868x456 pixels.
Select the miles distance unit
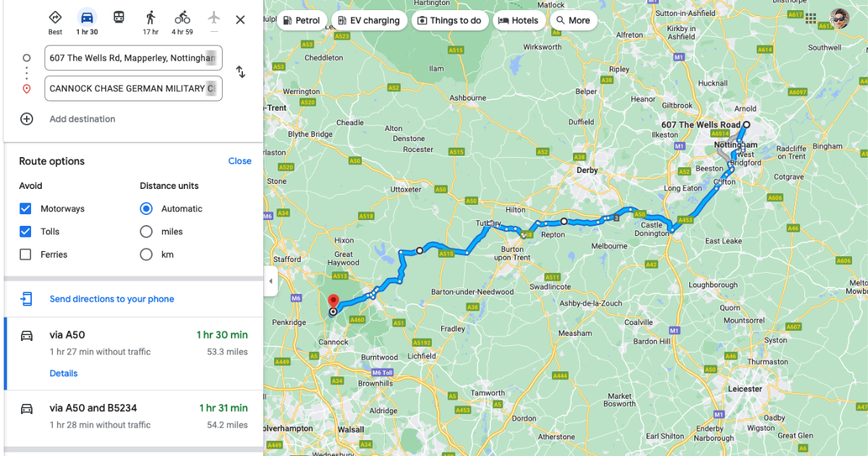click(146, 232)
